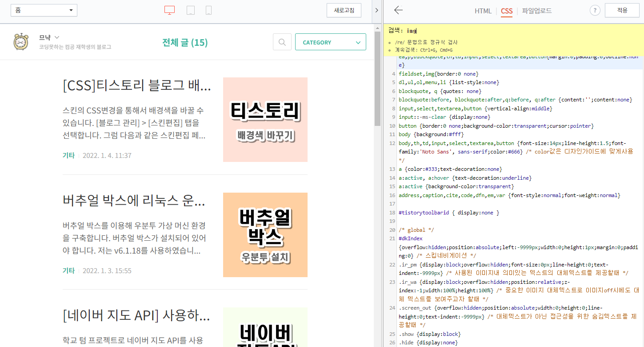Click code line .hide {display:none}

click(x=428, y=343)
